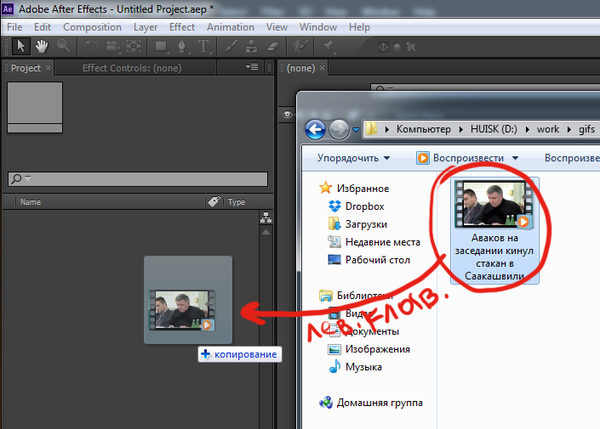Expand the arrow after HUISK (D:)
The width and height of the screenshot is (600, 429).
click(527, 129)
